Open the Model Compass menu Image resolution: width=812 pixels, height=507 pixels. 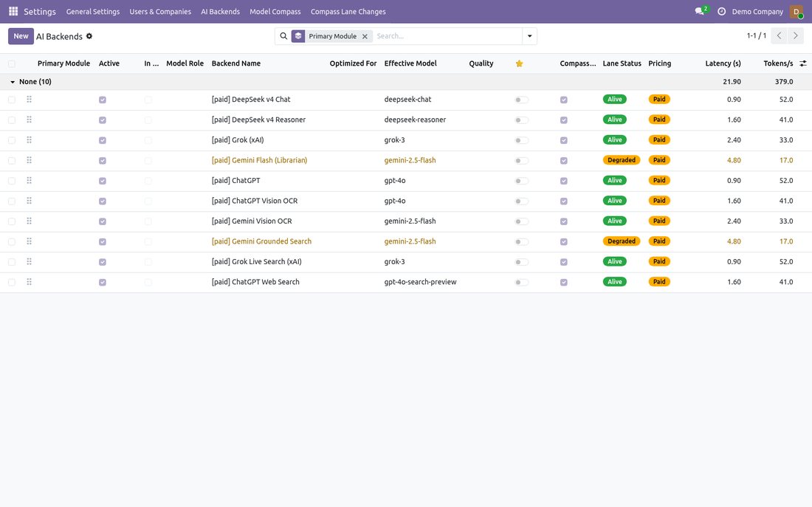pos(275,11)
